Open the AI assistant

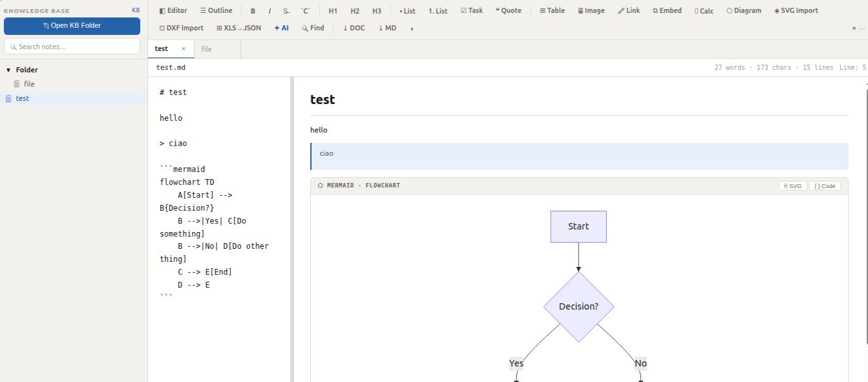coord(281,28)
